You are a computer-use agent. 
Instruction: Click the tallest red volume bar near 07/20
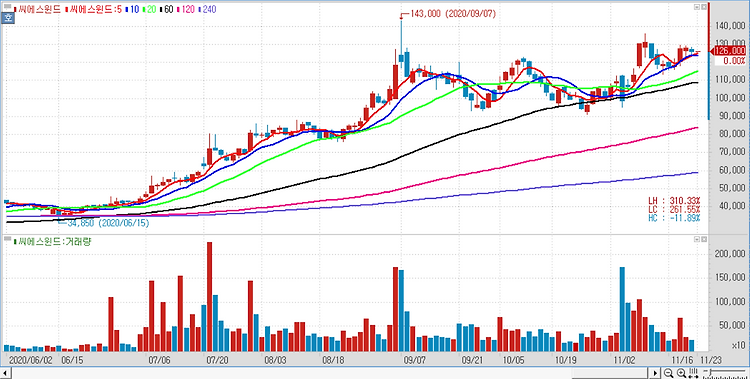click(x=210, y=297)
